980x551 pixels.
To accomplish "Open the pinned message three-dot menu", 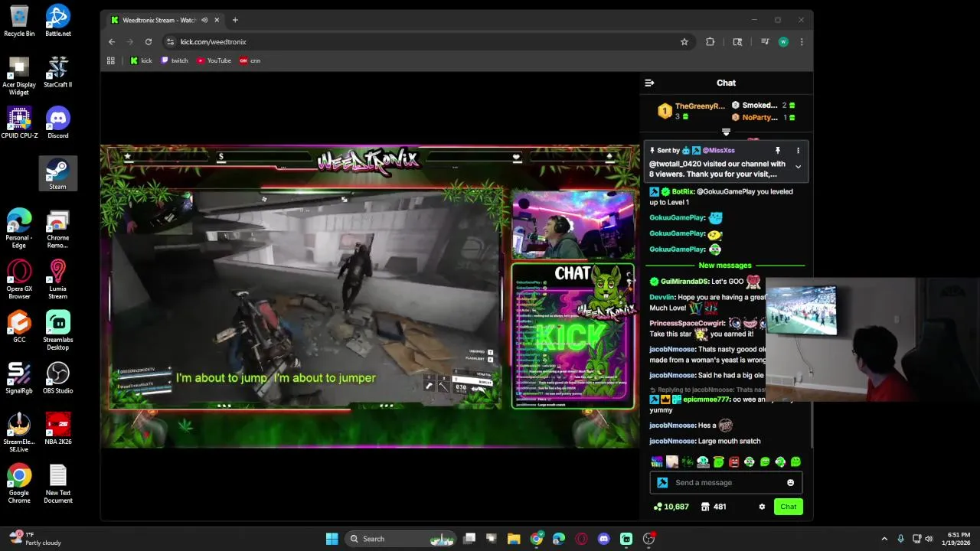I will click(x=798, y=151).
